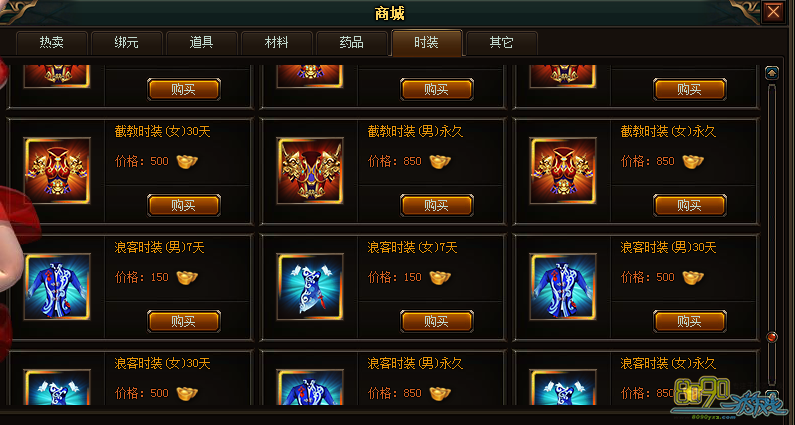Screen dimensions: 795x425
Task: Click the 截教时装(女)30天 costume icon
Action: tap(57, 171)
